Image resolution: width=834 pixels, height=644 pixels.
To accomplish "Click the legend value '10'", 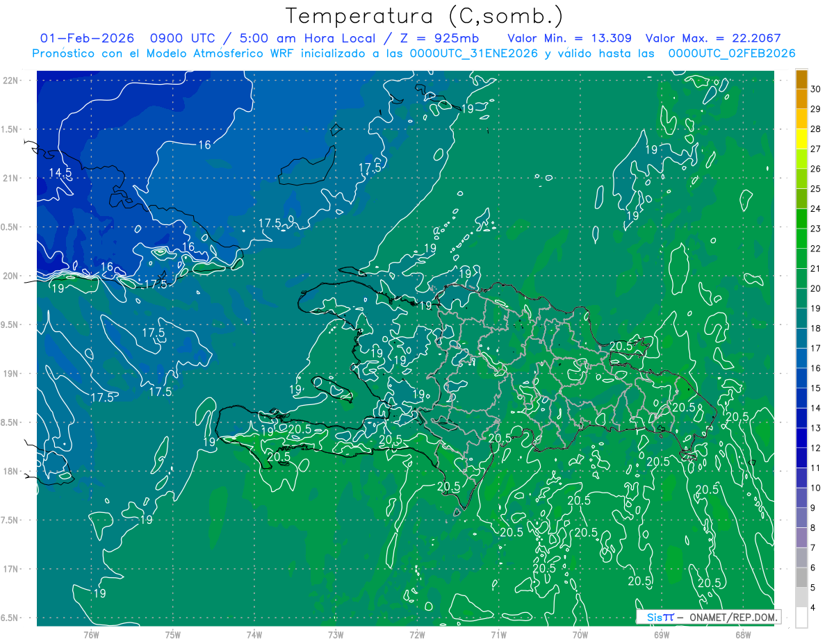I will [816, 488].
